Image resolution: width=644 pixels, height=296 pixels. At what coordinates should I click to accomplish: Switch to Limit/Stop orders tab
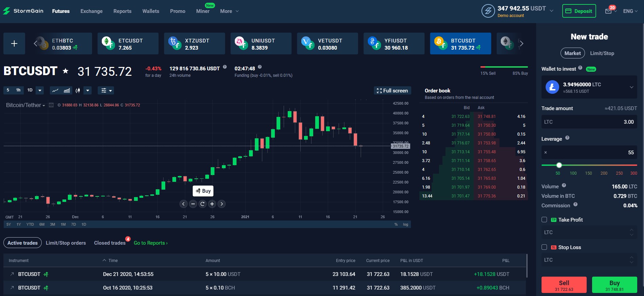(x=66, y=243)
